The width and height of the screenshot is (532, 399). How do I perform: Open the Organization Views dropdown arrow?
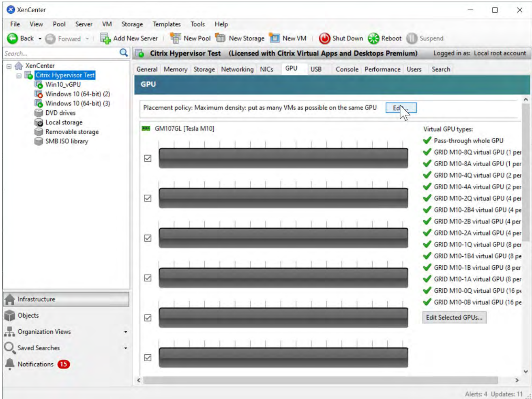tap(126, 332)
